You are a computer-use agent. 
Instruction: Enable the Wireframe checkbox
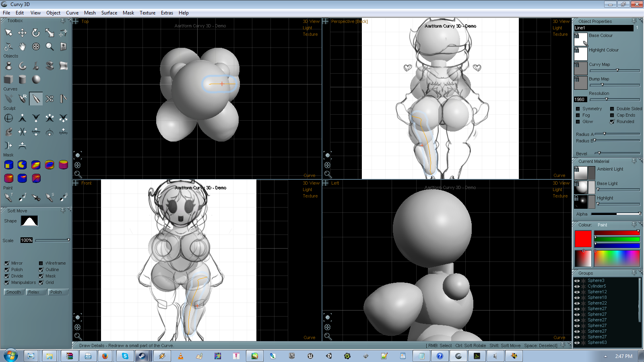(x=41, y=263)
